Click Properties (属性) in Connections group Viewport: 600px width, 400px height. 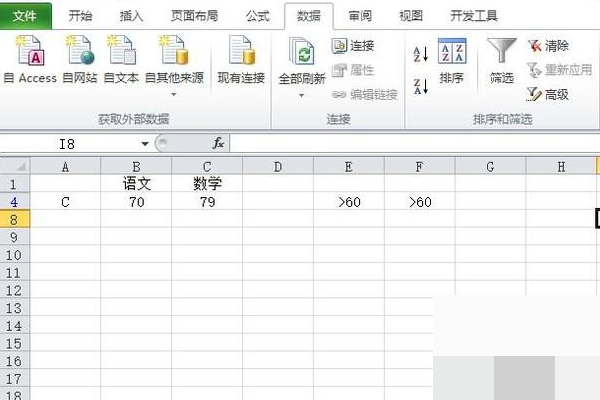click(x=353, y=70)
